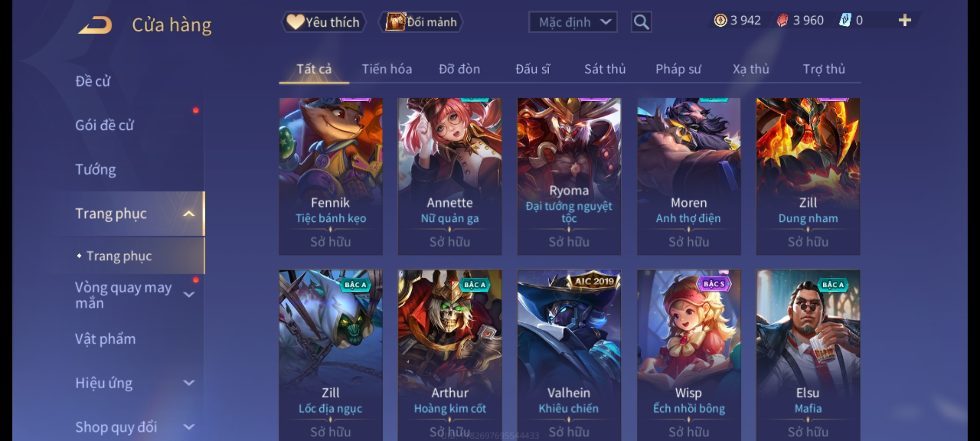Image resolution: width=980 pixels, height=441 pixels.
Task: Tap the plus icon to add currency
Action: (x=905, y=20)
